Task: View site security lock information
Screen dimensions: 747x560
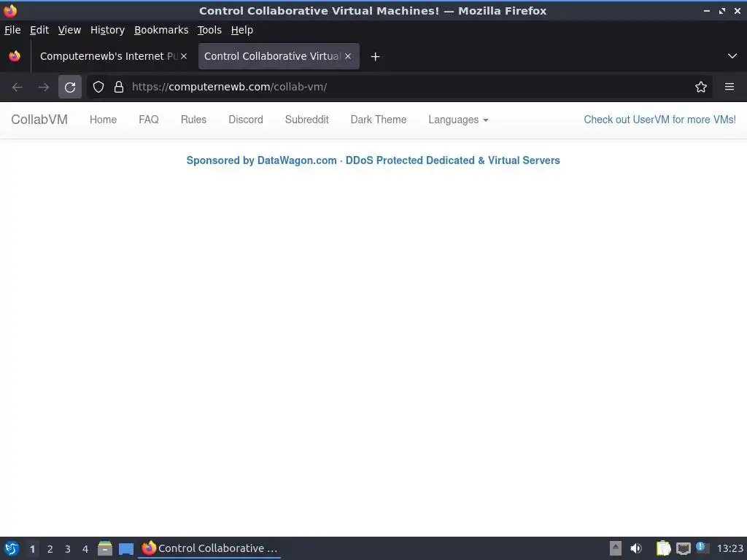Action: coord(119,87)
